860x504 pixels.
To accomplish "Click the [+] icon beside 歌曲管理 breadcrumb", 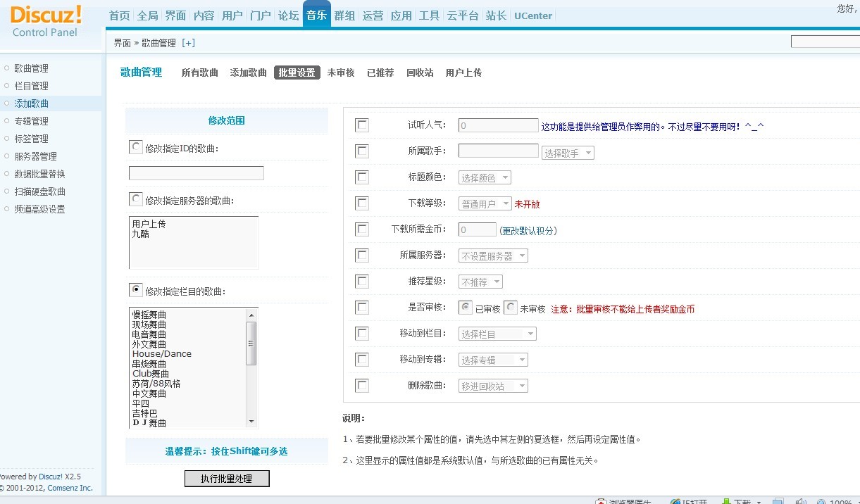I will 188,43.
